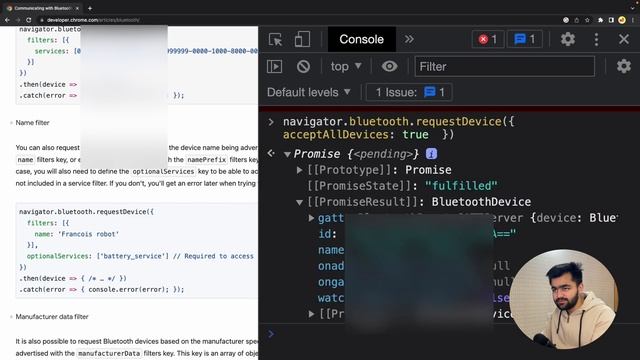Select the id property row
Image resolution: width=640 pixels, height=360 pixels.
click(417, 234)
